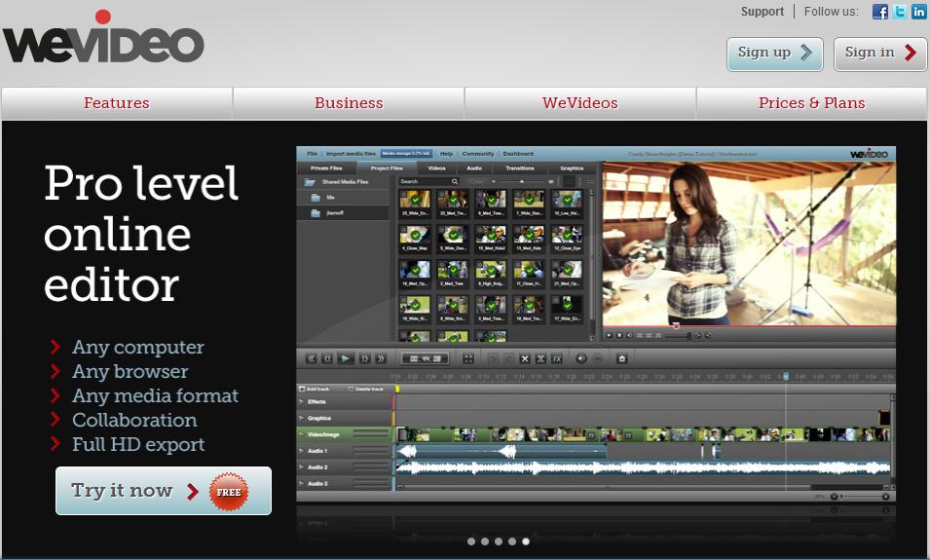This screenshot has width=930, height=560.
Task: Click the timeline next frame button
Action: tap(365, 358)
